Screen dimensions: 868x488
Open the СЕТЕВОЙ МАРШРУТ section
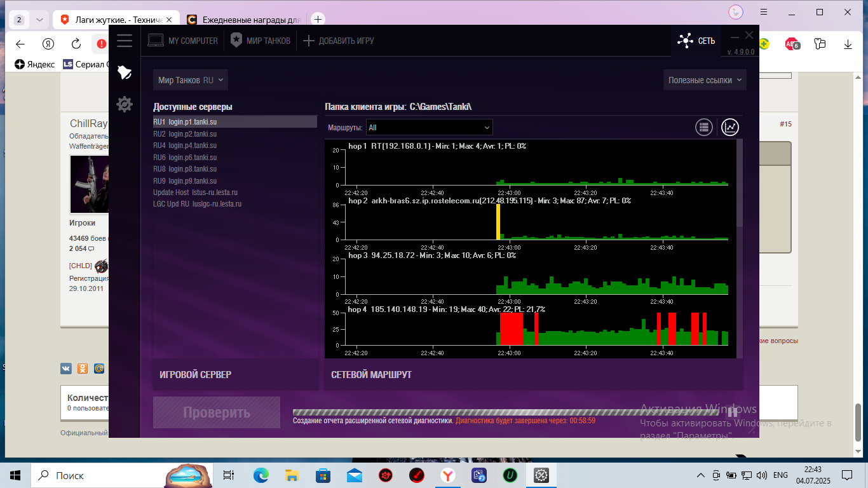(x=534, y=375)
